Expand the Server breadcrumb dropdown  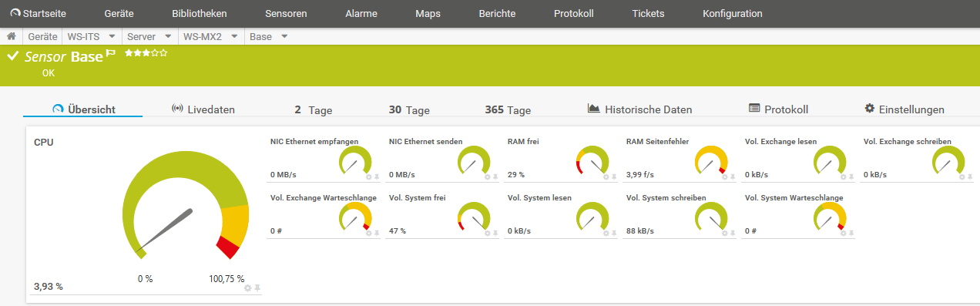point(167,36)
